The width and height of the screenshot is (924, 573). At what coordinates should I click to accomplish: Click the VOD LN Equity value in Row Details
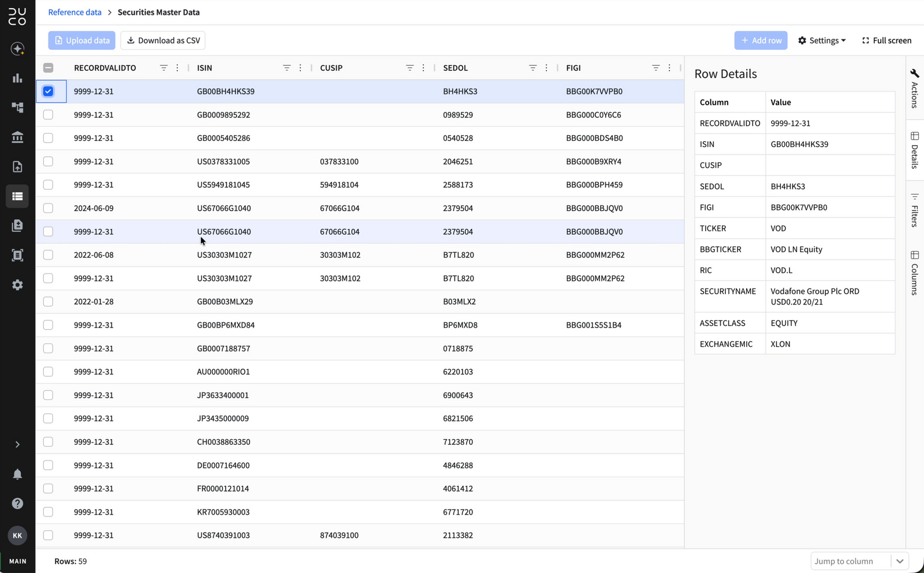(x=796, y=249)
